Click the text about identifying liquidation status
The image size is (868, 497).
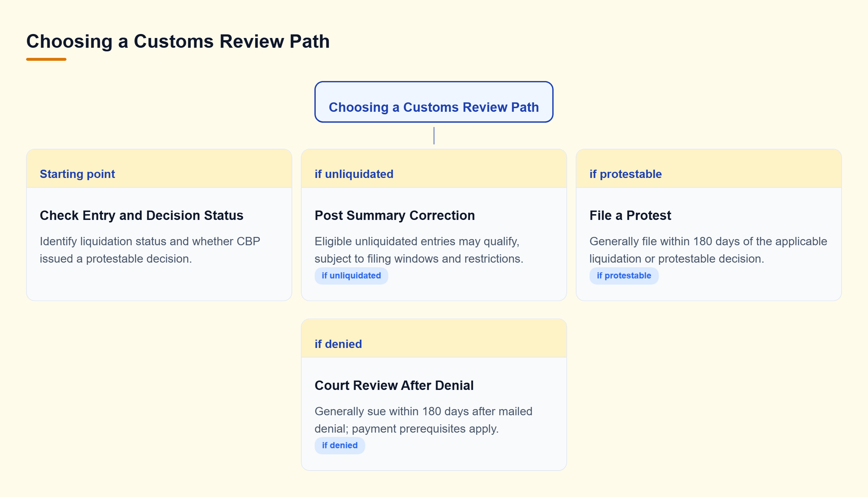[x=150, y=250]
